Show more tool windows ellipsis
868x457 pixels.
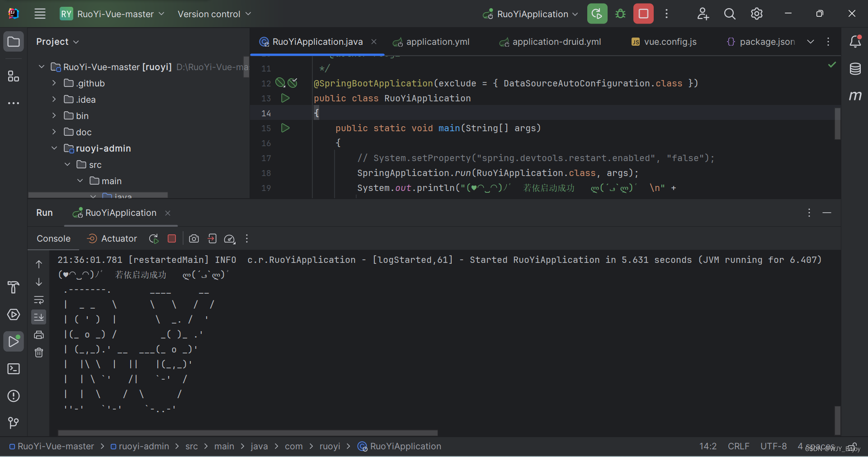(x=14, y=103)
